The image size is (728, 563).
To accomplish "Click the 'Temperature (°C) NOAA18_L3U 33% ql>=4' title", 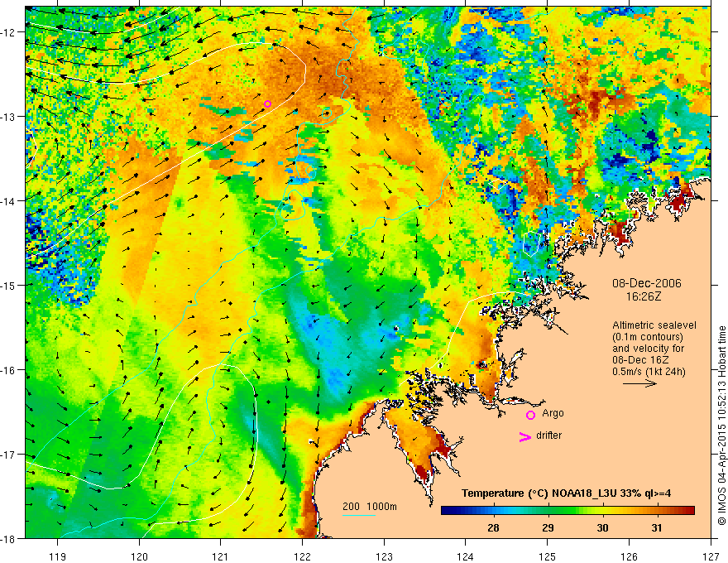I will coord(566,493).
